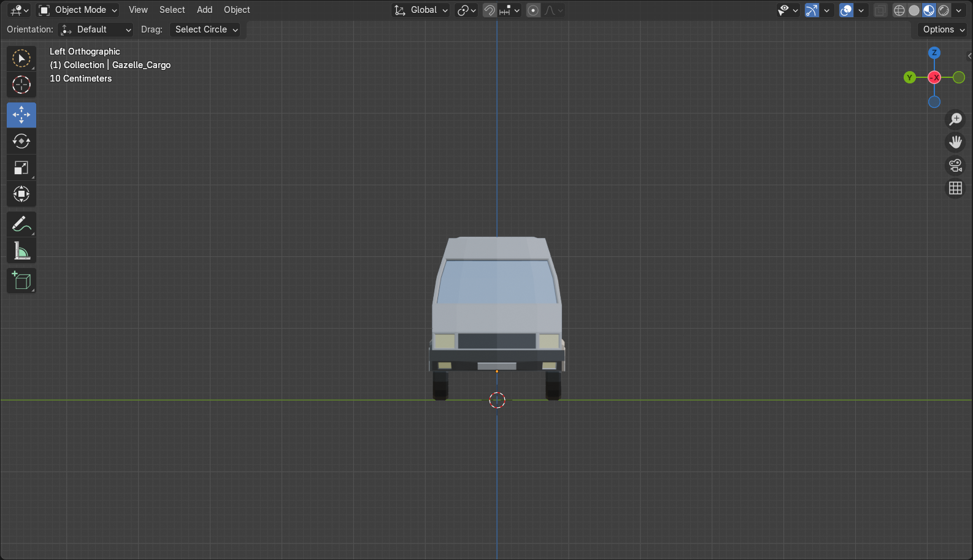Open the Global transform orientation dropdown
The image size is (973, 560).
pos(421,10)
